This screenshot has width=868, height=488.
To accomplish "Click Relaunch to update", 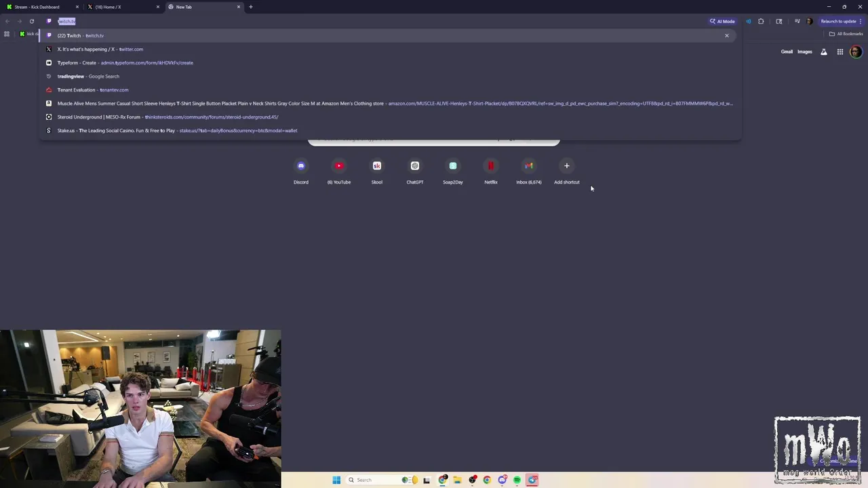I will (x=841, y=21).
